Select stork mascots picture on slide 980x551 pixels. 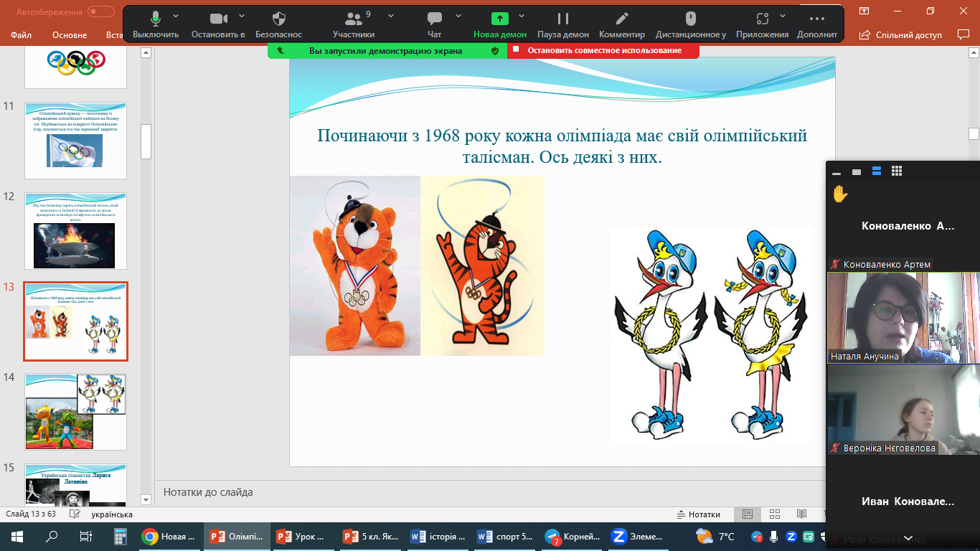[x=711, y=335]
